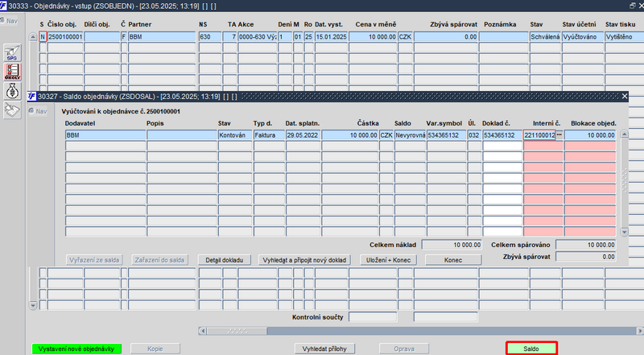Click the CZK currency field in orders row
The height and width of the screenshot is (355, 644).
coord(406,36)
